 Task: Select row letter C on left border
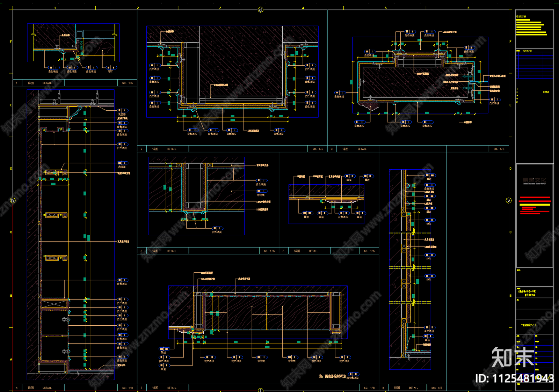[11, 232]
